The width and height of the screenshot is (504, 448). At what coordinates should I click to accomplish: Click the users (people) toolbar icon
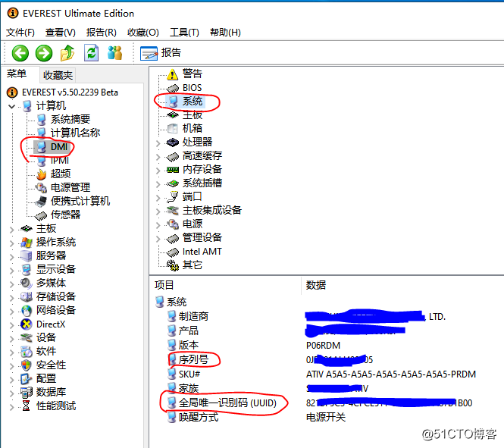[114, 53]
